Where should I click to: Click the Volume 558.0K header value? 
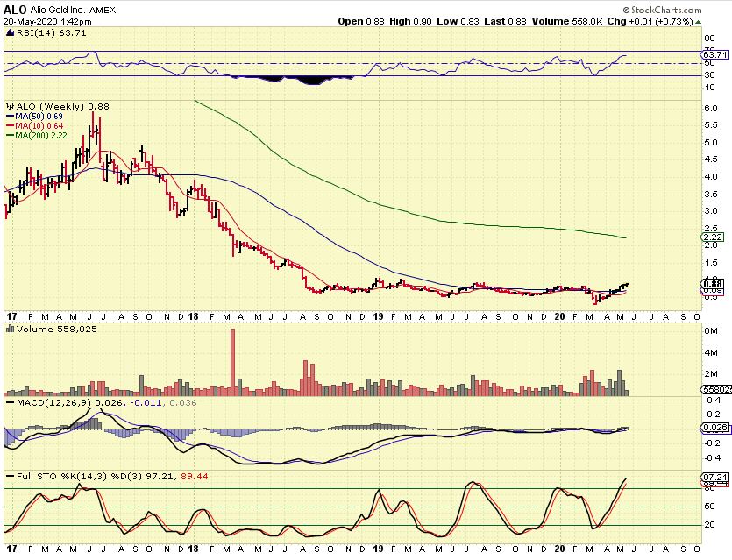[x=566, y=21]
